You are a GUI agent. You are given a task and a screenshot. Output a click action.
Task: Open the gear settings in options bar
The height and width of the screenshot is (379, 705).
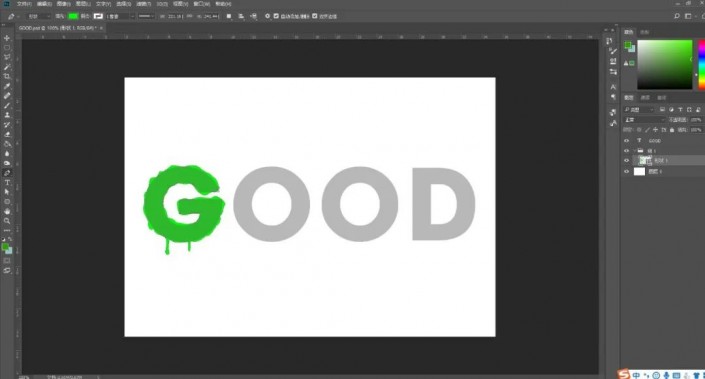click(267, 16)
